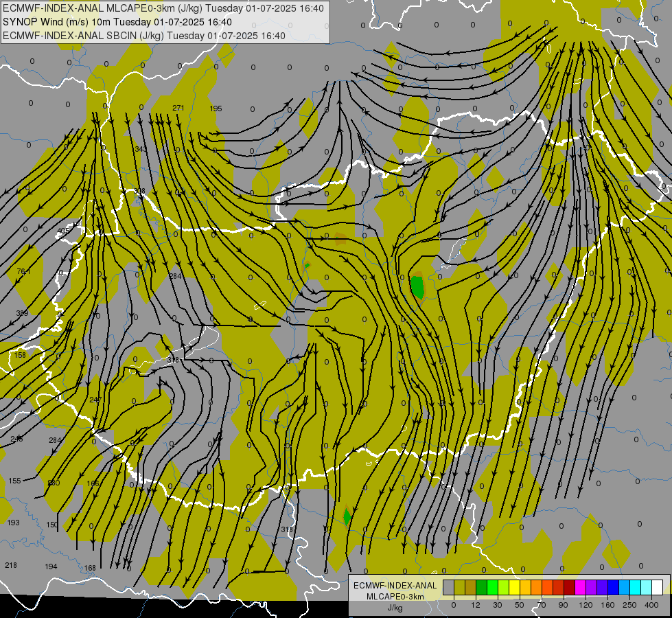Click the legend scale value 90
672x618 pixels.
click(563, 605)
